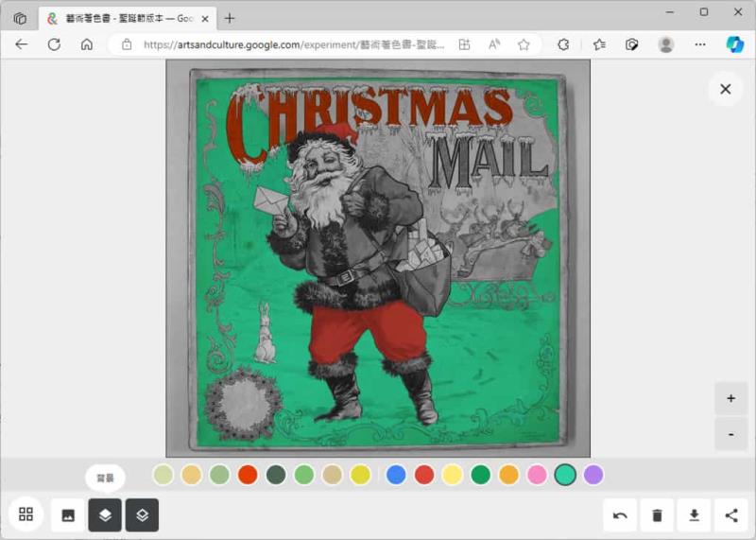The width and height of the screenshot is (756, 540).
Task: Reload the current page
Action: [x=54, y=44]
